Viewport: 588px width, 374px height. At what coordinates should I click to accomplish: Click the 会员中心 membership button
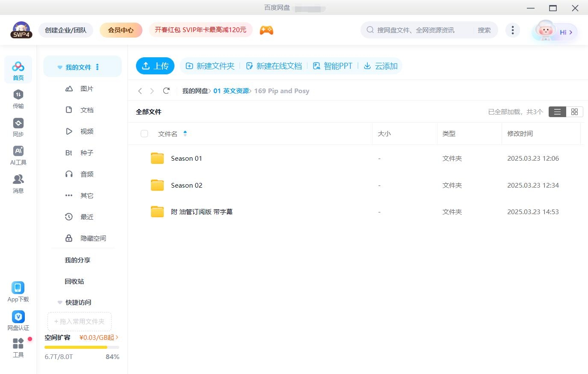coord(121,30)
